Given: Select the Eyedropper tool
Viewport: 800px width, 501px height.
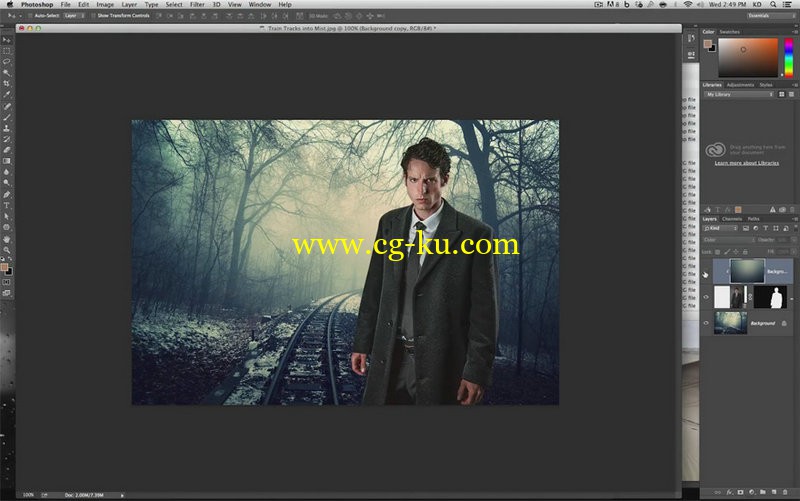Looking at the screenshot, I should tap(7, 95).
